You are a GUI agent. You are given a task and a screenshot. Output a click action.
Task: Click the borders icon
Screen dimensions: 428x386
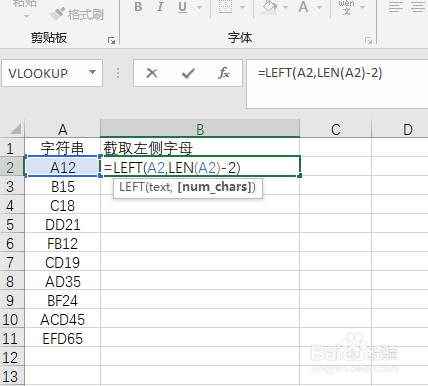pos(225,7)
